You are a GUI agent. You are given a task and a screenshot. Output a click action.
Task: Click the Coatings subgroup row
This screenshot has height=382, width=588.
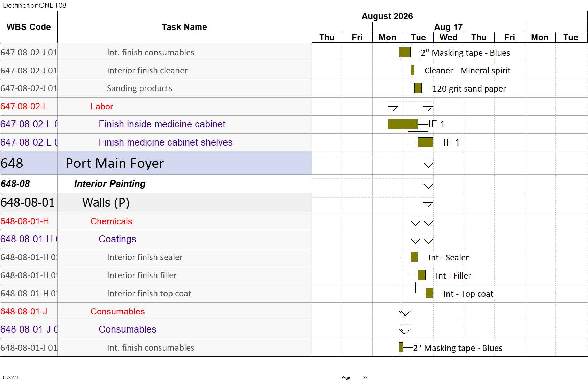tap(156, 239)
